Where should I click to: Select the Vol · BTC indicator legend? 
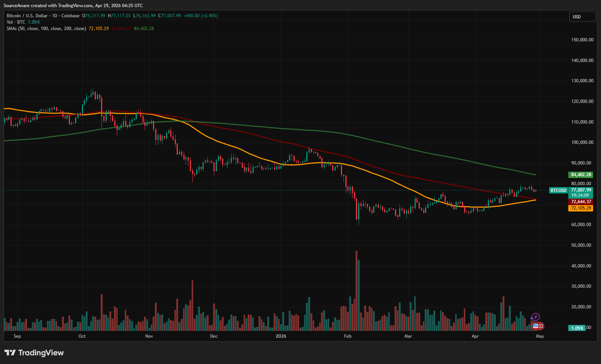coord(16,22)
